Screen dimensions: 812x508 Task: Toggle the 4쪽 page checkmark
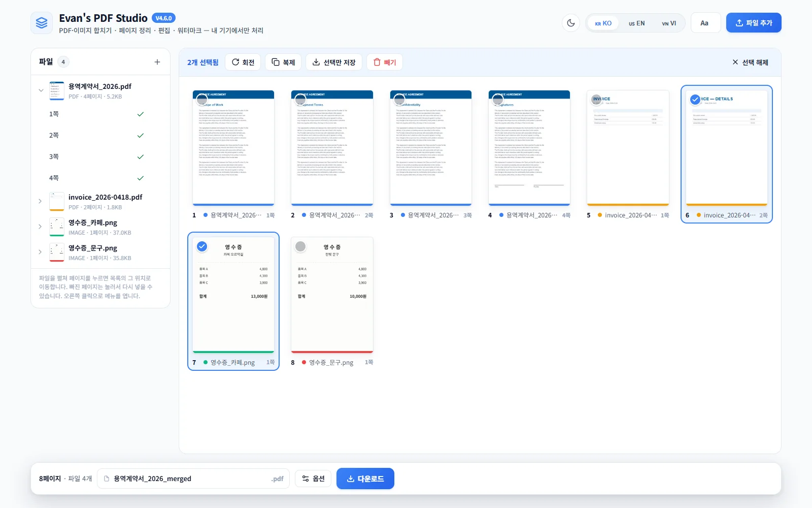[x=141, y=178]
